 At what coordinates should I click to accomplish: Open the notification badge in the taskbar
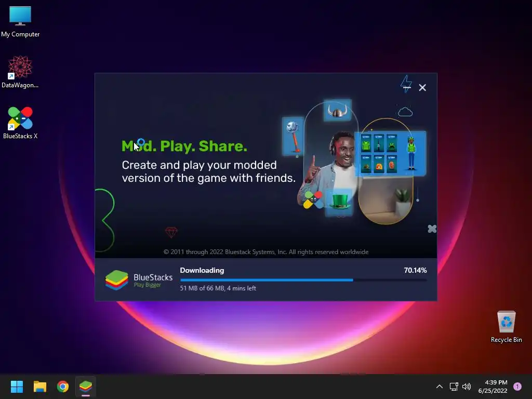click(517, 387)
